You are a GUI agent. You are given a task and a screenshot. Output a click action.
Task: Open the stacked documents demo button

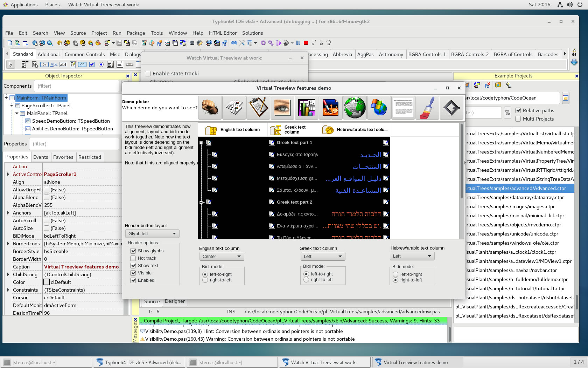pyautogui.click(x=234, y=108)
